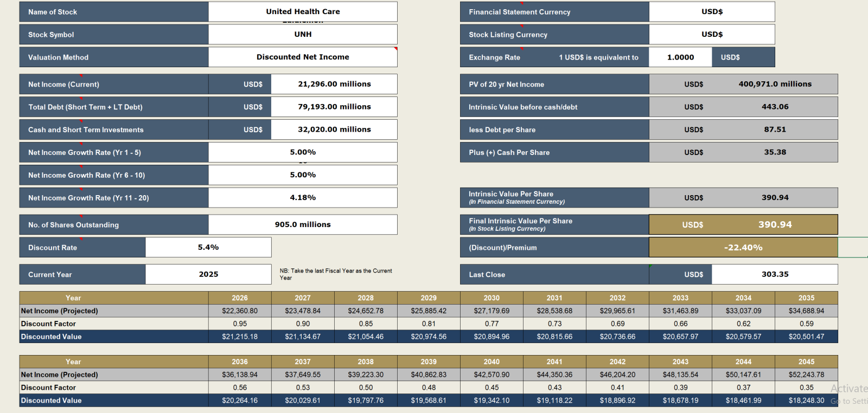Click growth rate cell for Yr 1 - 5
The height and width of the screenshot is (413, 868).
point(303,152)
